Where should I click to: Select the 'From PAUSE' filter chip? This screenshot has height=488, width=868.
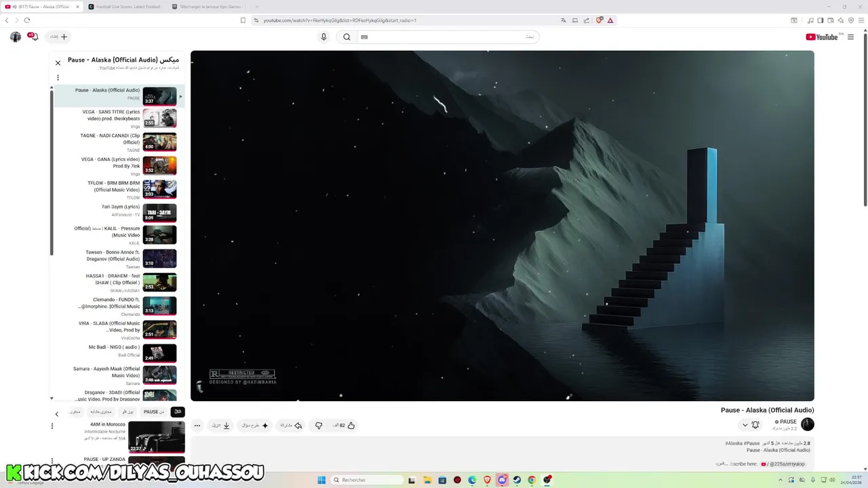[x=154, y=411]
